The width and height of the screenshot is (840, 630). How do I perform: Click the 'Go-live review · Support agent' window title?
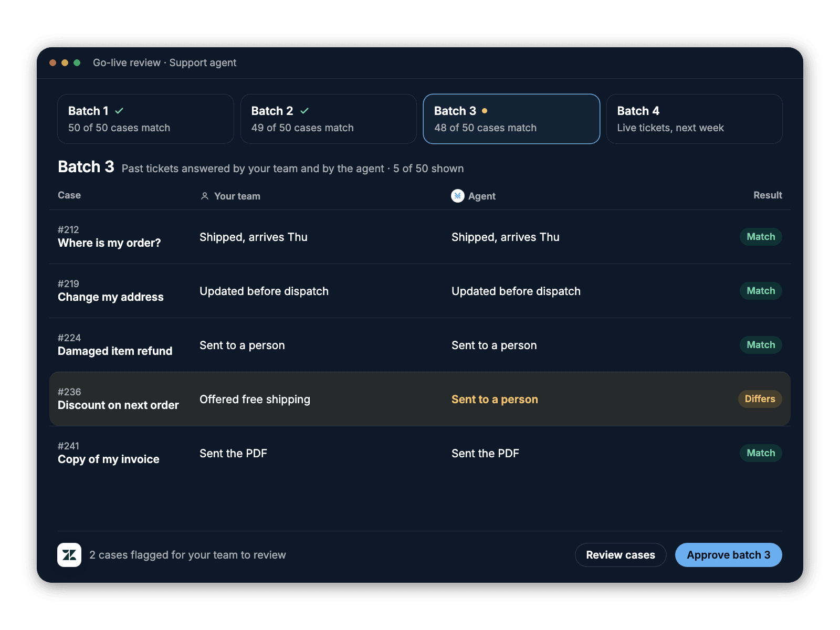pyautogui.click(x=164, y=63)
